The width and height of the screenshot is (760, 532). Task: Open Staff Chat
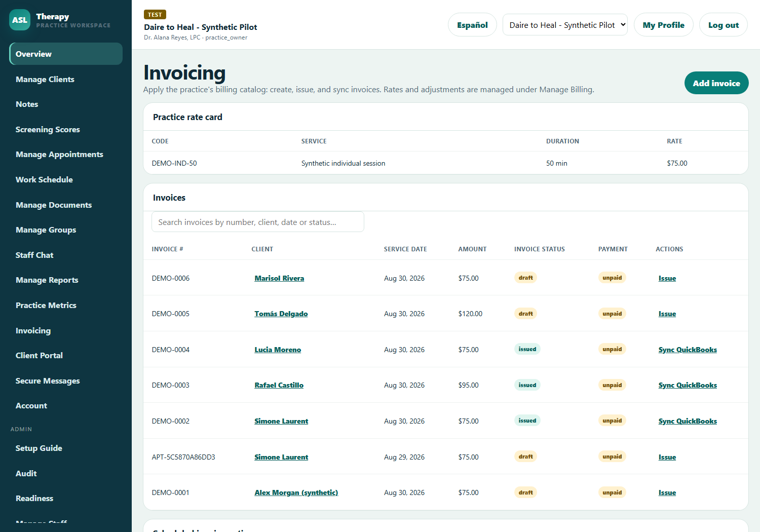tap(66, 255)
